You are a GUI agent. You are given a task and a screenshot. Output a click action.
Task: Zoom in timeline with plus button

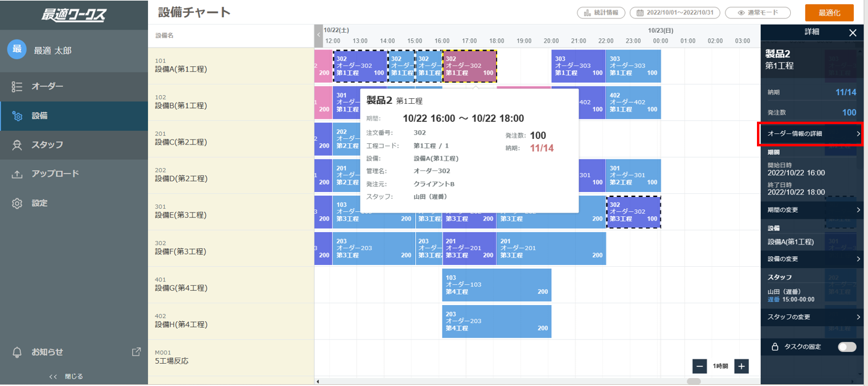[742, 366]
